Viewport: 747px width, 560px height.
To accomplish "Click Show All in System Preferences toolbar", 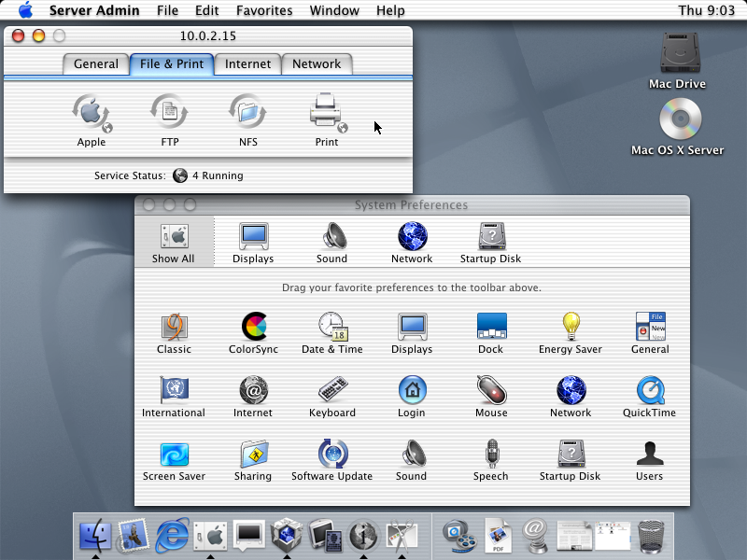I will [x=174, y=243].
